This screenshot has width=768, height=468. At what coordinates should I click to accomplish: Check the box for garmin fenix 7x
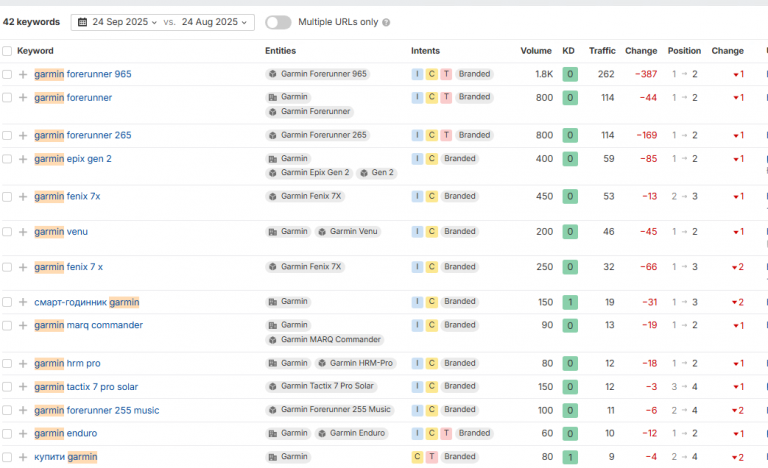(7, 197)
